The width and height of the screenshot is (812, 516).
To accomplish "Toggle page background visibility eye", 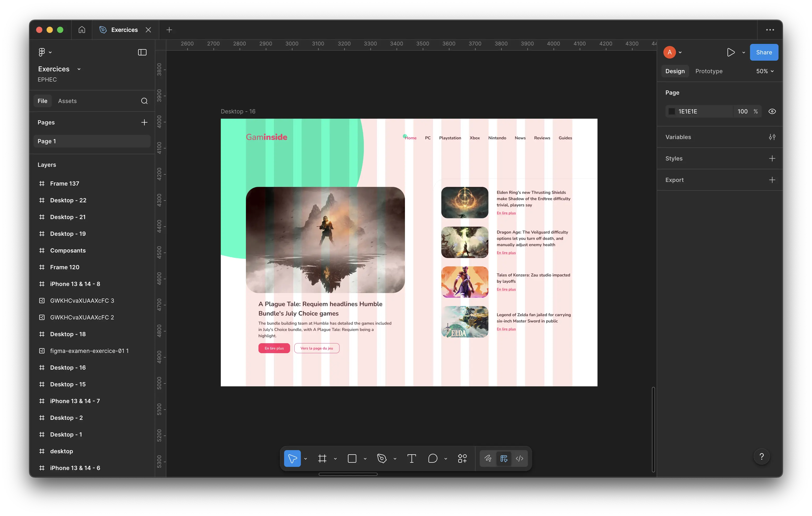I will point(772,112).
